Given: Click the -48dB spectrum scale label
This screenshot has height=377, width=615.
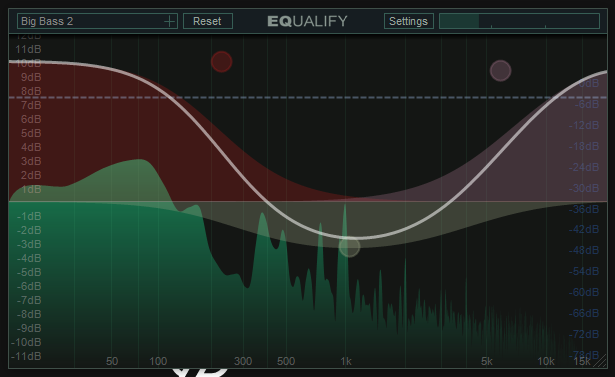Looking at the screenshot, I should (x=584, y=250).
